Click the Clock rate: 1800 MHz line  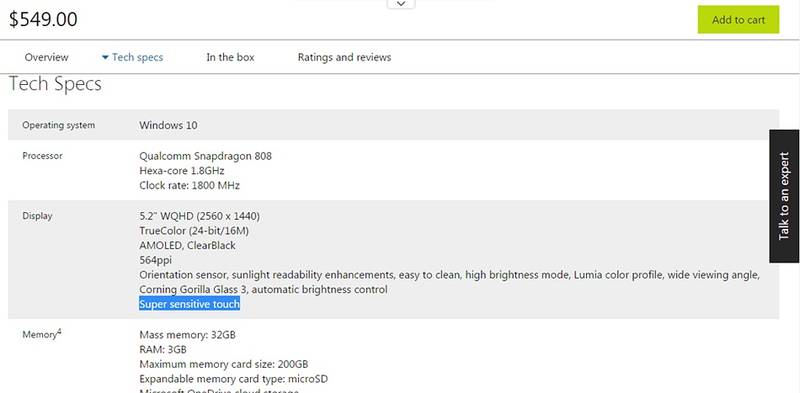click(x=189, y=185)
